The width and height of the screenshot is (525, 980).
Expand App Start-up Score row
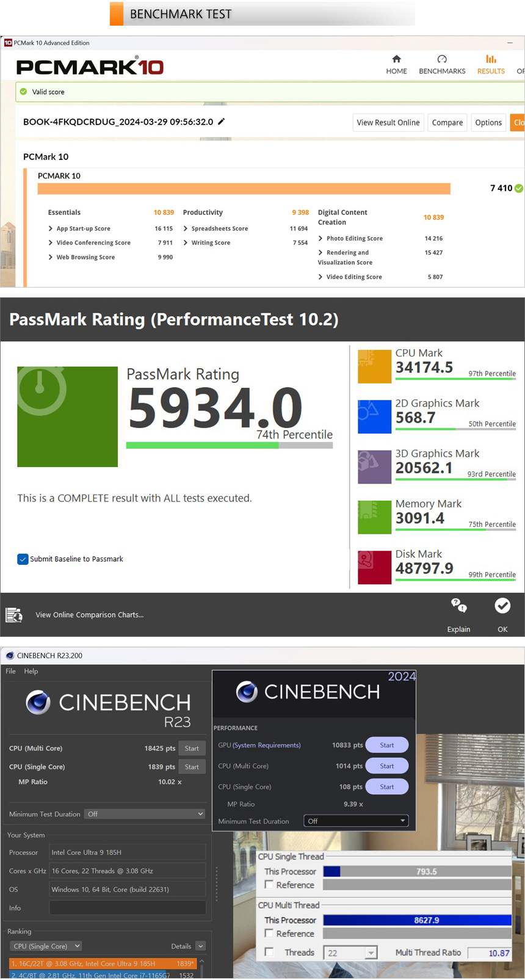(x=51, y=228)
